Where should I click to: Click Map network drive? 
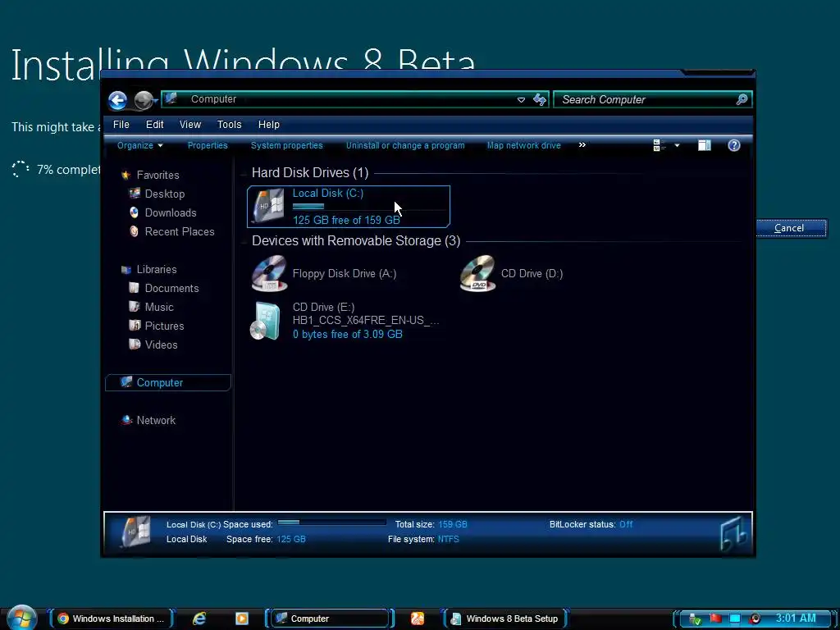[524, 145]
